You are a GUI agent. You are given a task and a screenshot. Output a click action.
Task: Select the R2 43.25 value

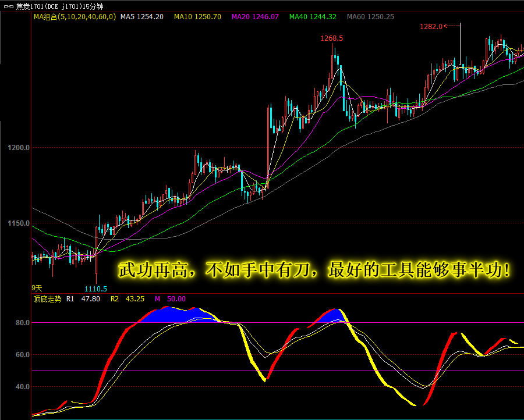click(x=128, y=299)
